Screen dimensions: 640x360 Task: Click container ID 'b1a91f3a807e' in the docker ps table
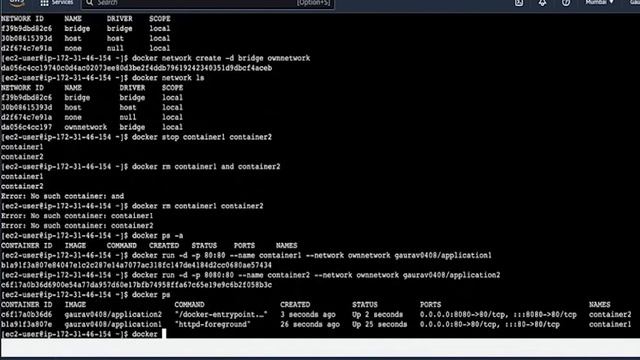click(27, 324)
